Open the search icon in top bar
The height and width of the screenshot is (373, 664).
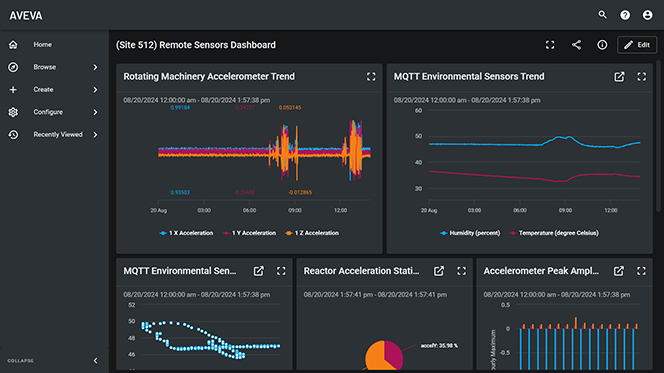(x=602, y=15)
